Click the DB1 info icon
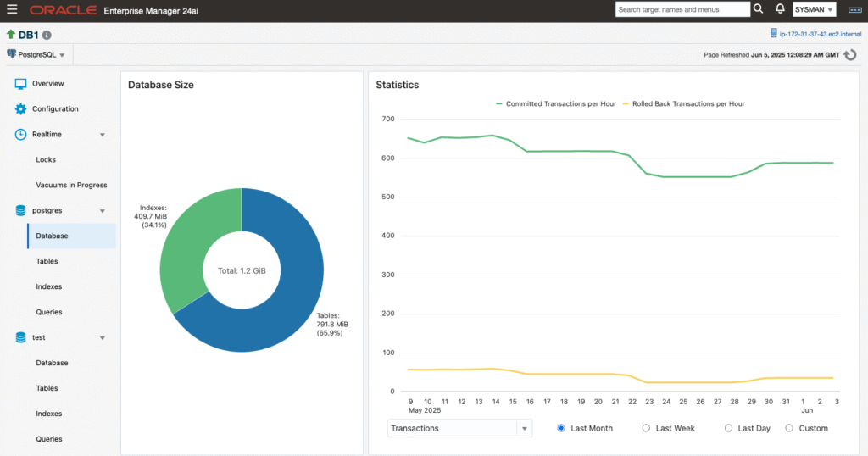Screen dimensions: 868x456 [47, 36]
